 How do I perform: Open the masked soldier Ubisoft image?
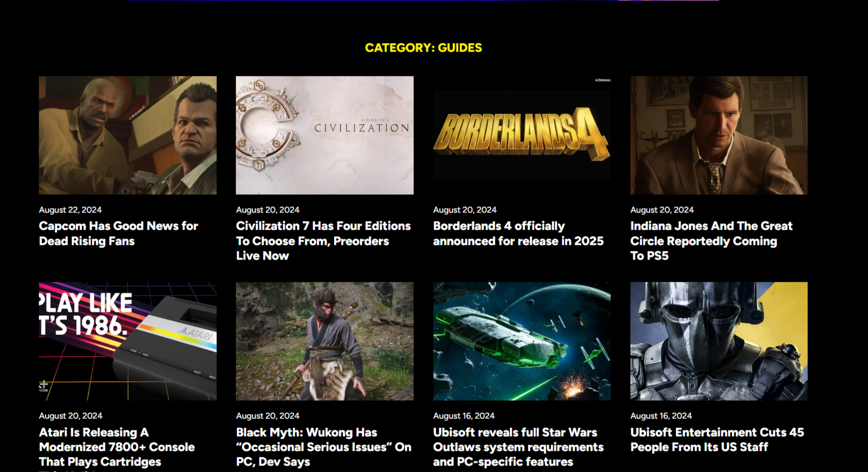719,341
